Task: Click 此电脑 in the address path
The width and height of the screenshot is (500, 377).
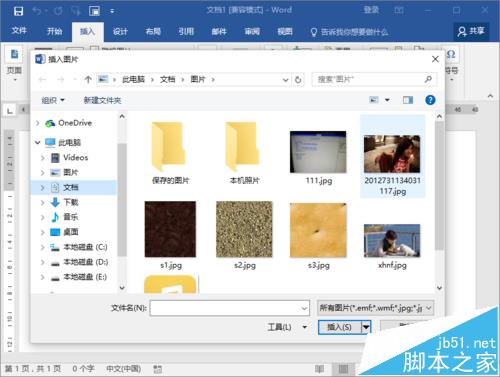Action: (x=133, y=79)
